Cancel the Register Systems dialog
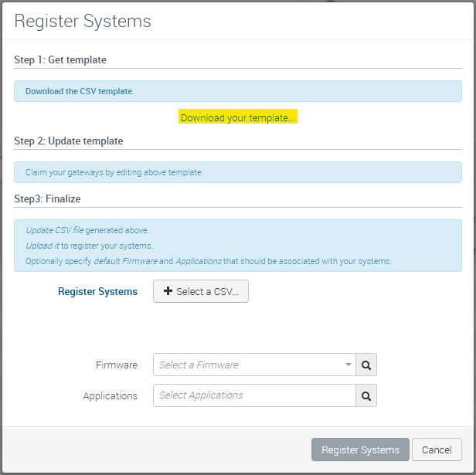 pyautogui.click(x=437, y=450)
